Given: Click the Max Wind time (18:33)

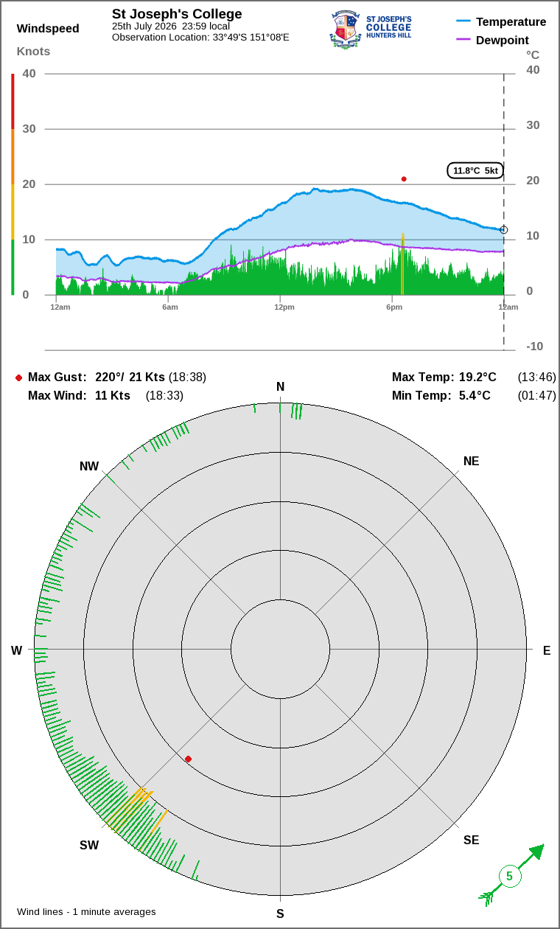Looking at the screenshot, I should tap(164, 395).
